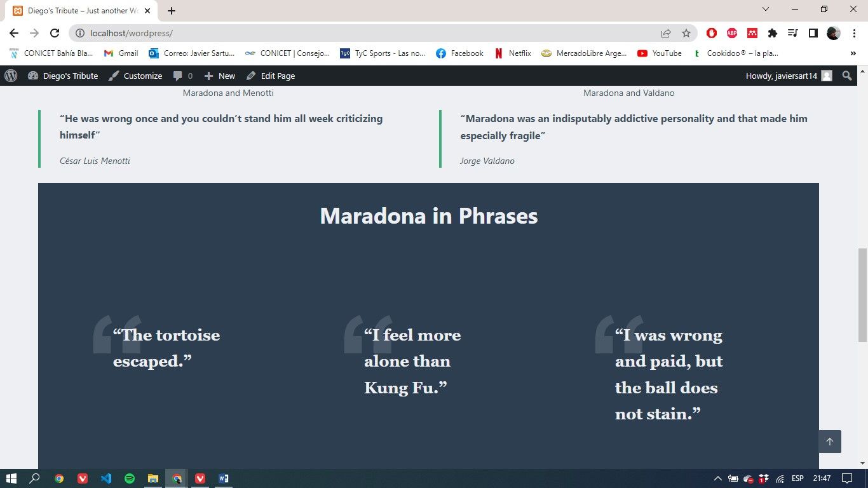This screenshot has width=868, height=488.
Task: Open the Facebook bookmark
Action: 460,53
